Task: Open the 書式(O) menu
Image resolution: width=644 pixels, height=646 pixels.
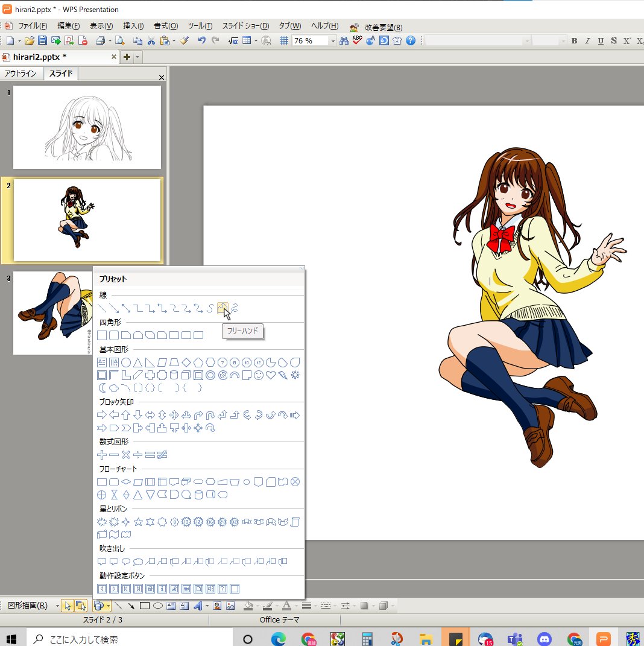Action: click(x=166, y=25)
